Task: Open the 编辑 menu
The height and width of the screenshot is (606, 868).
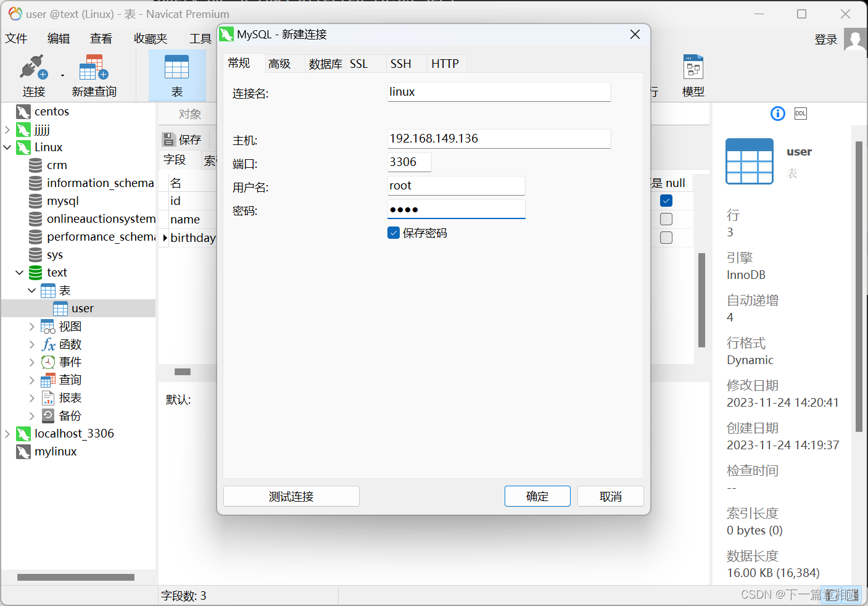Action: [59, 39]
